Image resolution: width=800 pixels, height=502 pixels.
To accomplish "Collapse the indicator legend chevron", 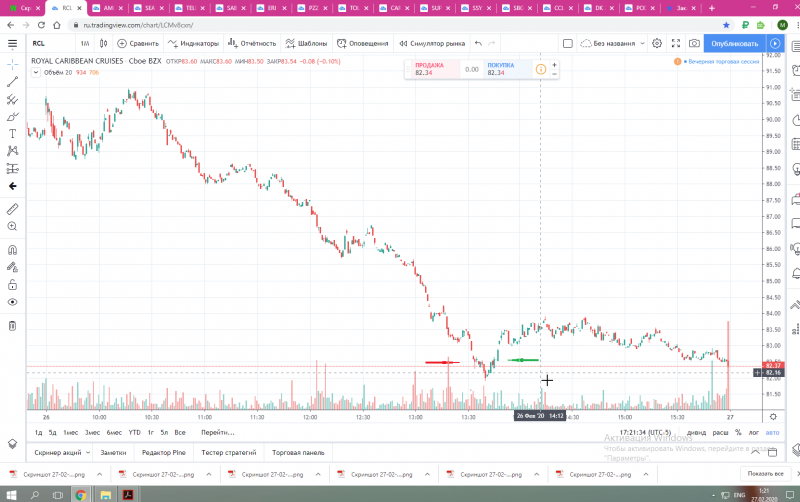I will coord(36,72).
